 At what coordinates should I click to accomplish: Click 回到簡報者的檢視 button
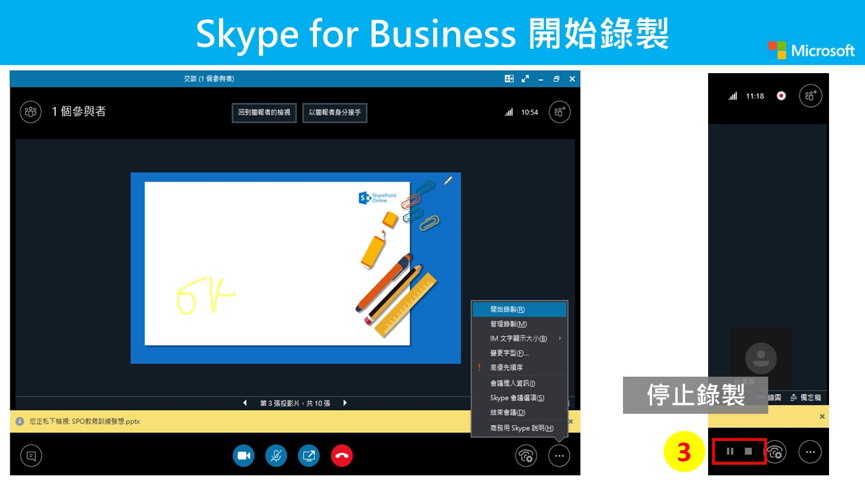click(x=264, y=113)
